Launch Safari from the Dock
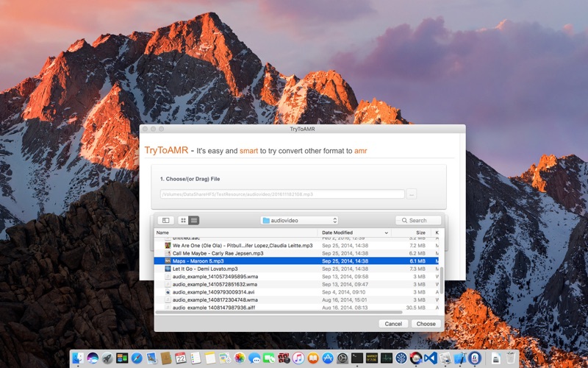The height and width of the screenshot is (368, 588). 137,358
